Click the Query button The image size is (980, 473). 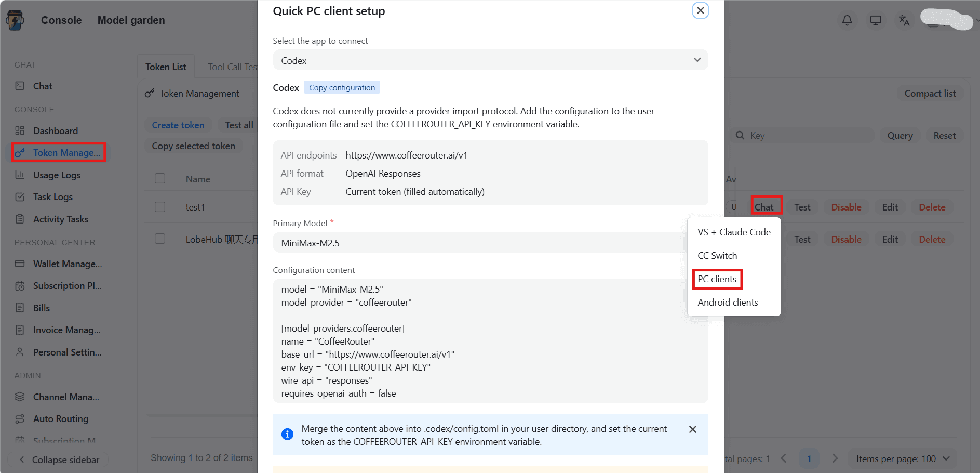coord(900,135)
